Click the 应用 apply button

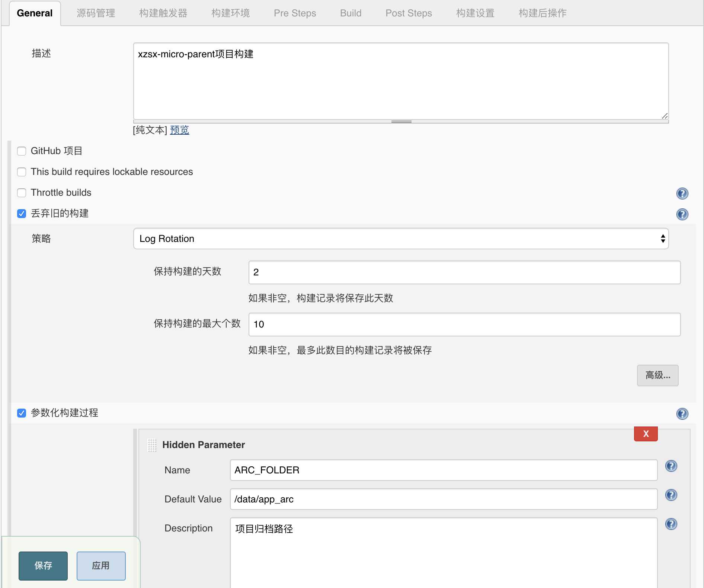pos(101,566)
